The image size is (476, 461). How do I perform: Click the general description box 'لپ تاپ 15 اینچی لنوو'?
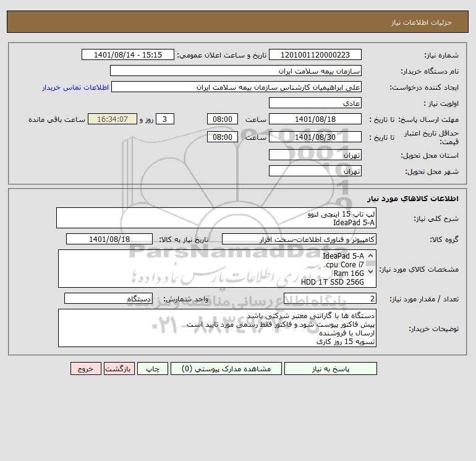pyautogui.click(x=216, y=218)
